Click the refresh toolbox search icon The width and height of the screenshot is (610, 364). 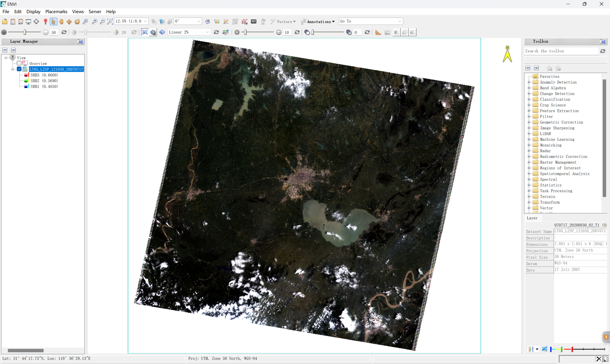coord(603,51)
